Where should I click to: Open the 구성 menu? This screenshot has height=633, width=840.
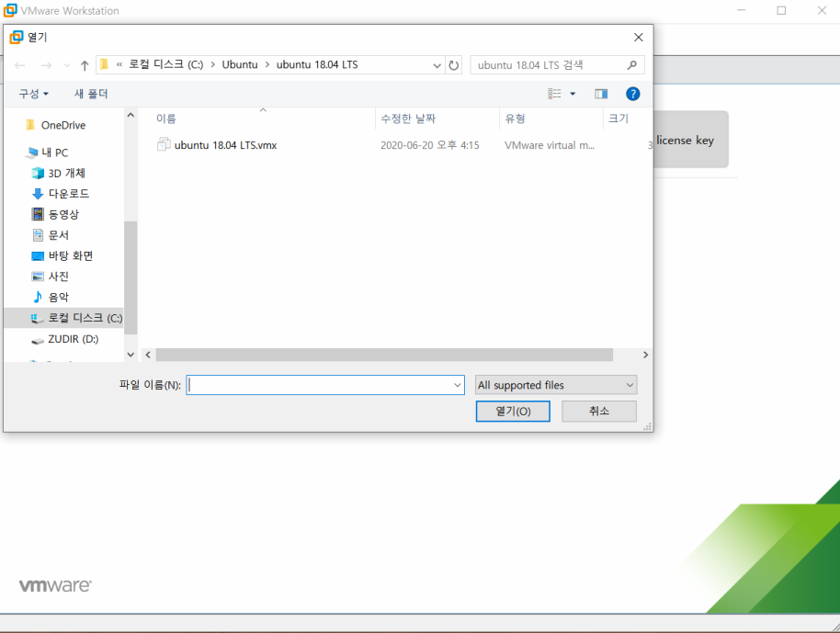pos(33,94)
